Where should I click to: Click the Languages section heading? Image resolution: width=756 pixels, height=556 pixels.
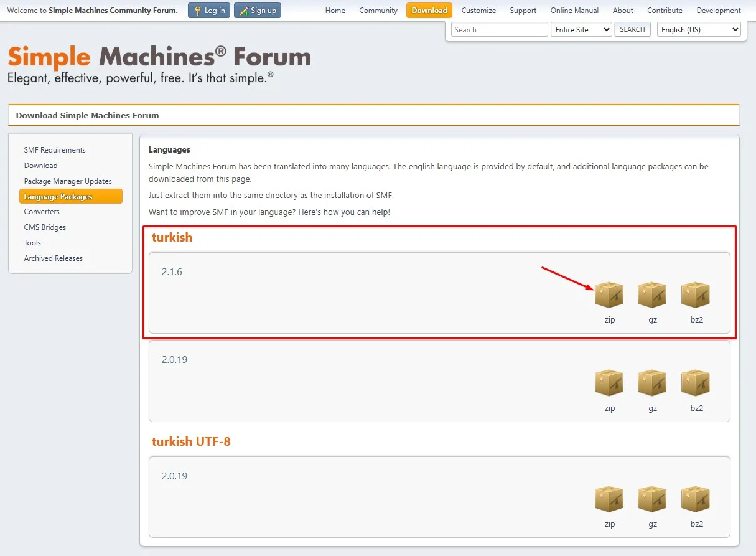[169, 150]
